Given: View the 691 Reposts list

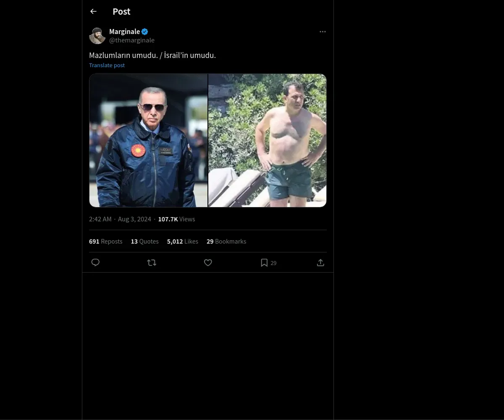Looking at the screenshot, I should tap(105, 241).
